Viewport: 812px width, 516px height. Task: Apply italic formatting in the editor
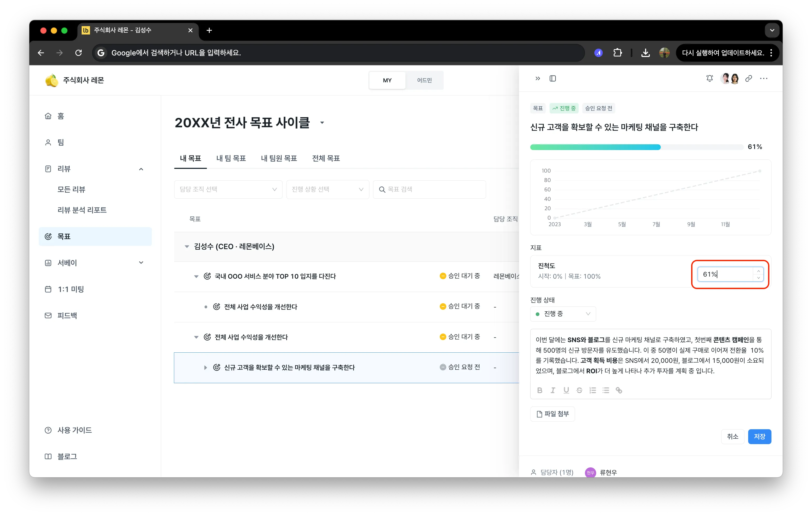tap(553, 390)
